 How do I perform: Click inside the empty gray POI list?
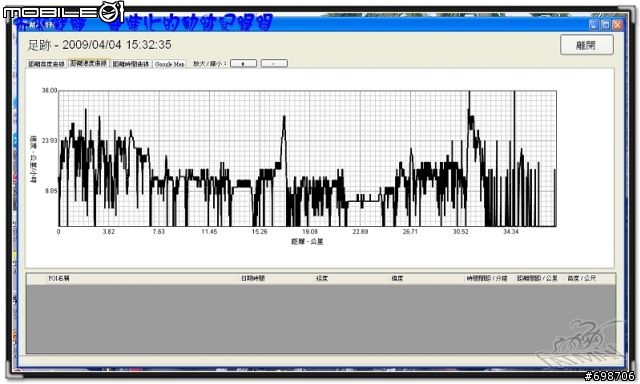pos(321,319)
